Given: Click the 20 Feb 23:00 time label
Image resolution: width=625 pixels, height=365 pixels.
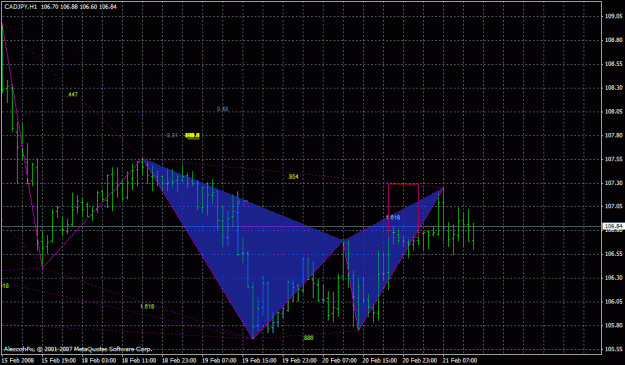Looking at the screenshot, I should pos(420,361).
